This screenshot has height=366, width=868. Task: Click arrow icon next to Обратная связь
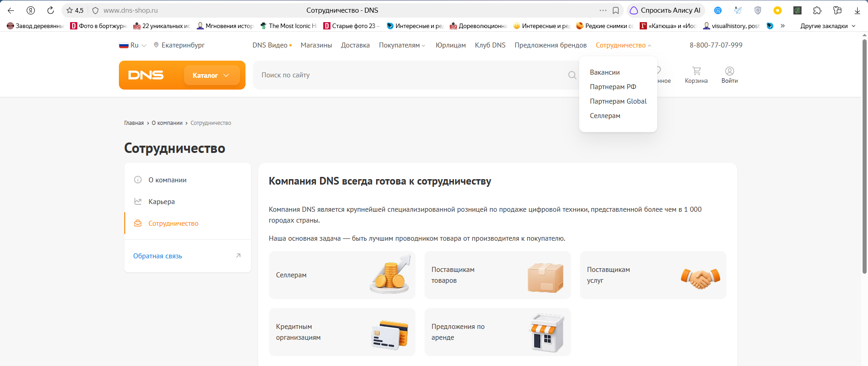tap(238, 256)
